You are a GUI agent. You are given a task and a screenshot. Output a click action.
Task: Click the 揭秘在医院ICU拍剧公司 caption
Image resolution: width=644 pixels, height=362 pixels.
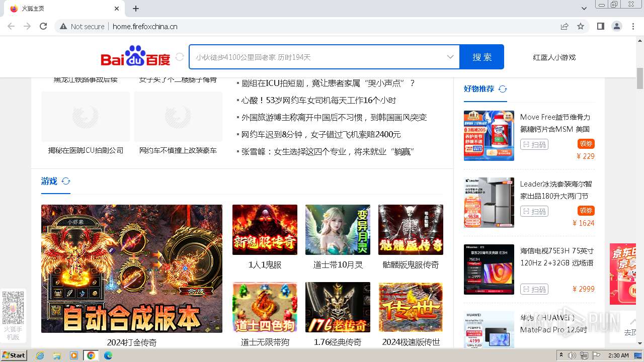(x=86, y=150)
